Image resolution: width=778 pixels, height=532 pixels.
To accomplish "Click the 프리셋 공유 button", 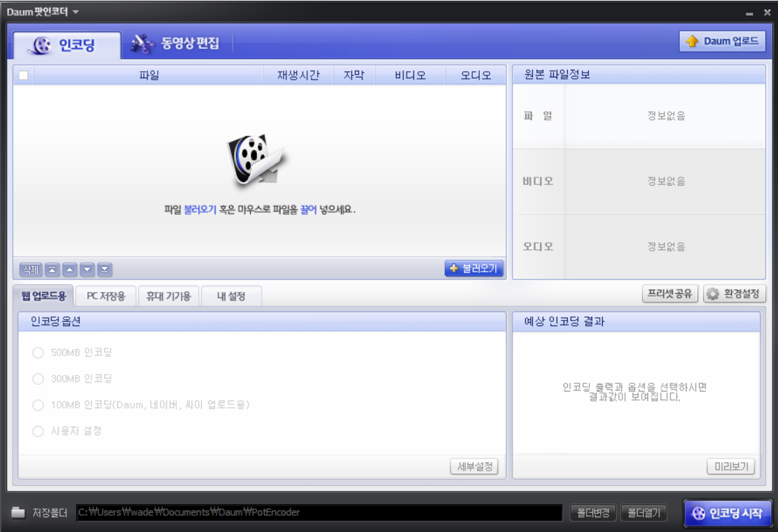I will 670,293.
